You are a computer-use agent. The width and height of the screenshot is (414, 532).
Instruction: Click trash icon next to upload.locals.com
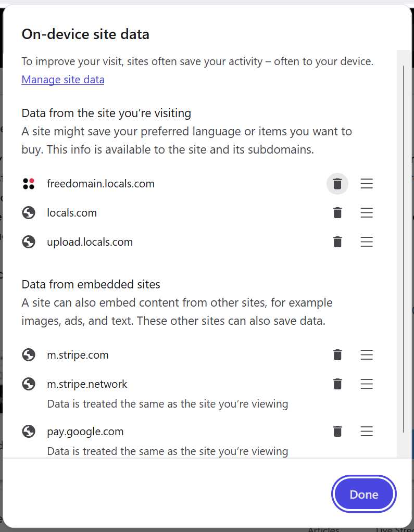coord(337,242)
